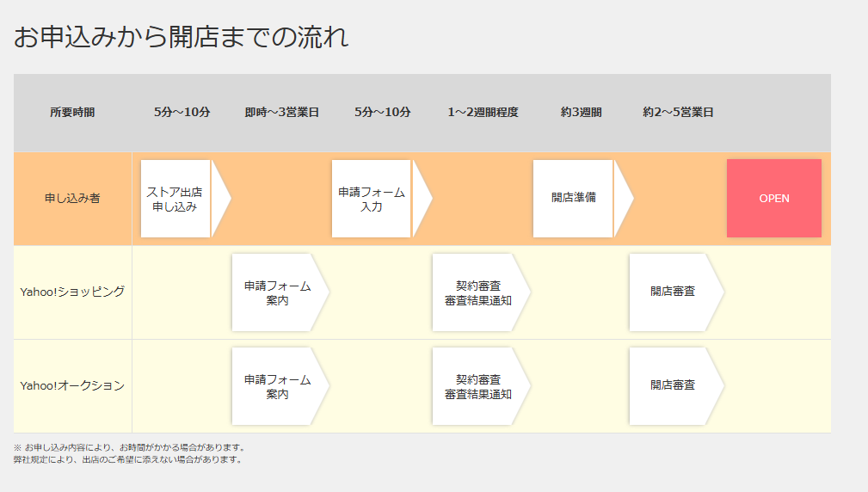Image resolution: width=868 pixels, height=492 pixels.
Task: Click the heading お申込みから開店までの流れ
Action: [x=181, y=37]
